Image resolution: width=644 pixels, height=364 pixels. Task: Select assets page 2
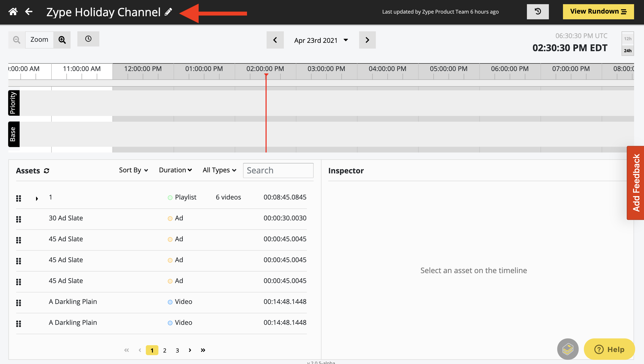(165, 350)
